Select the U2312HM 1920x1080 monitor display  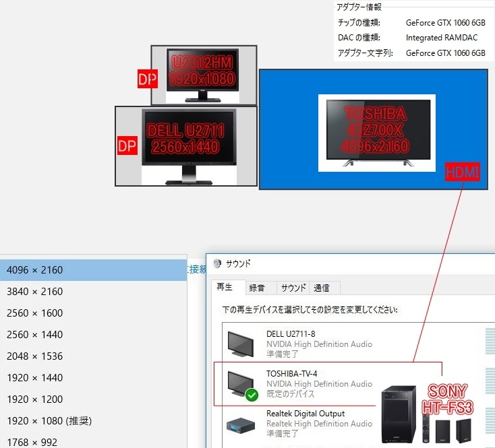(x=204, y=75)
